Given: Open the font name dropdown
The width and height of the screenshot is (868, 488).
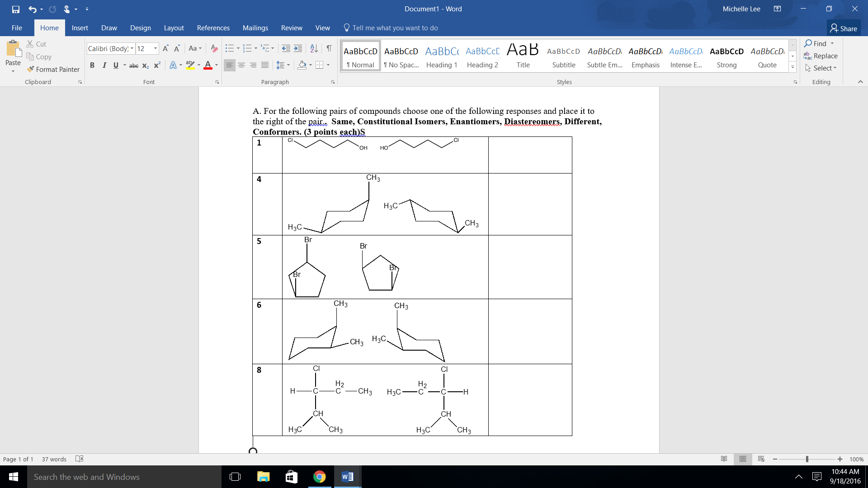Looking at the screenshot, I should [132, 48].
